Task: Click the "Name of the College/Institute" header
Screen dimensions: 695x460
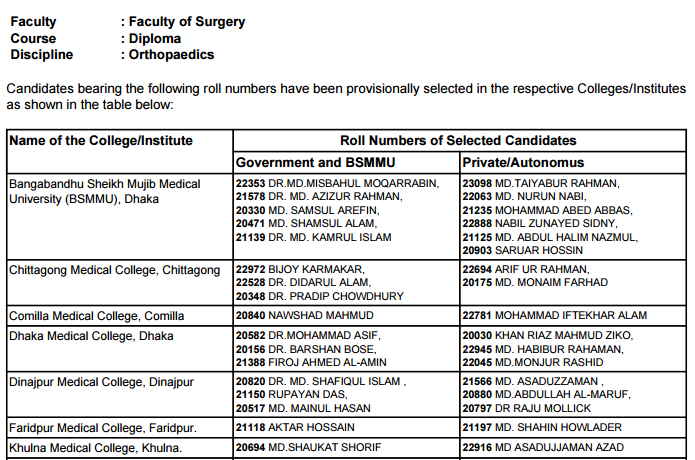Action: tap(101, 141)
